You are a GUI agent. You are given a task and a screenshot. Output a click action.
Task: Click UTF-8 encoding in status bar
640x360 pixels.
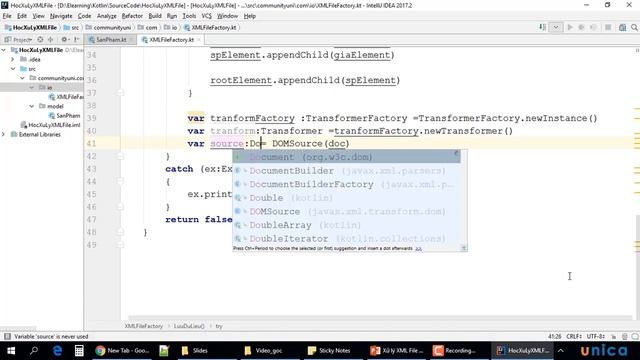596,336
